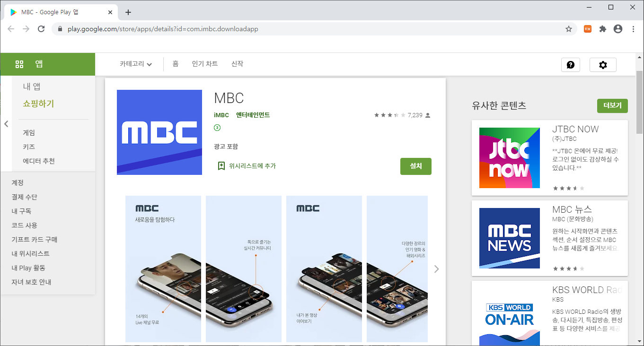Image resolution: width=644 pixels, height=346 pixels.
Task: Click the green 앱 header label
Action: (39, 64)
